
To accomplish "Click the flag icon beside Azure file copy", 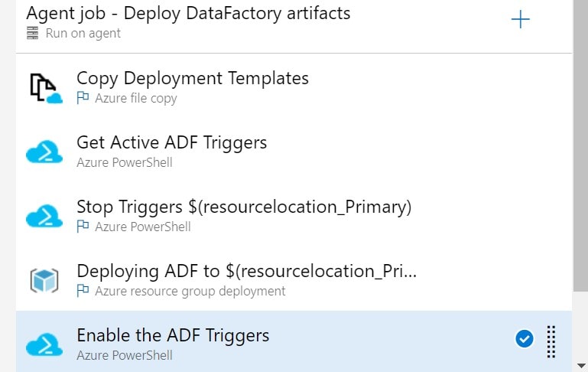I will point(83,98).
